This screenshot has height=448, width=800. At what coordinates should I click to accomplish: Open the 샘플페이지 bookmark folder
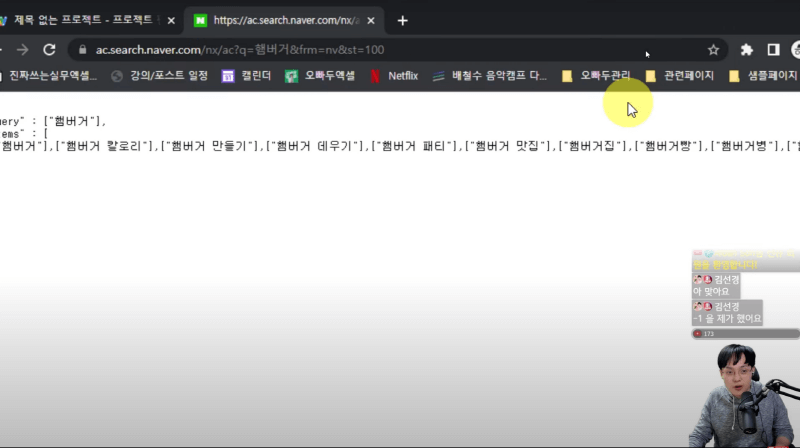tap(763, 76)
